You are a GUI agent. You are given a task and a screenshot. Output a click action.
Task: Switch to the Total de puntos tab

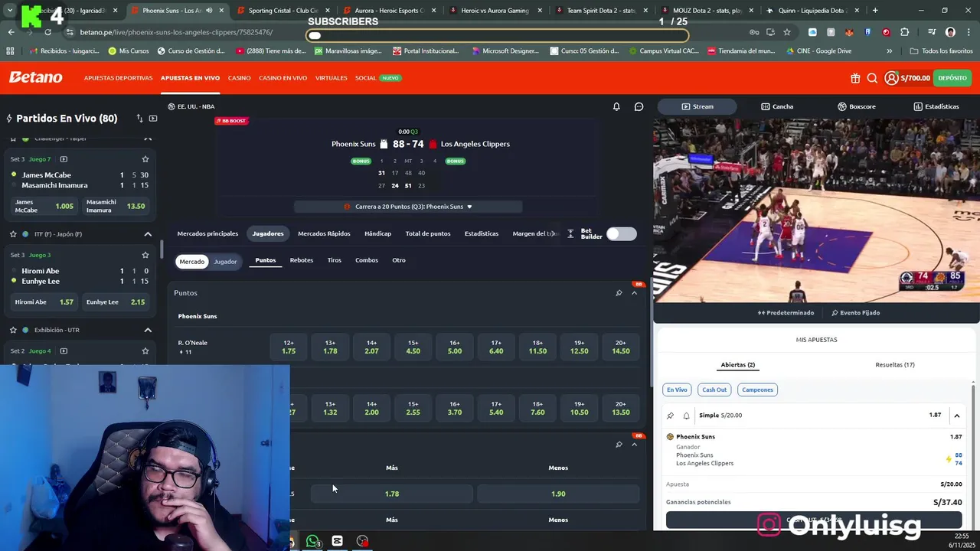(x=428, y=233)
